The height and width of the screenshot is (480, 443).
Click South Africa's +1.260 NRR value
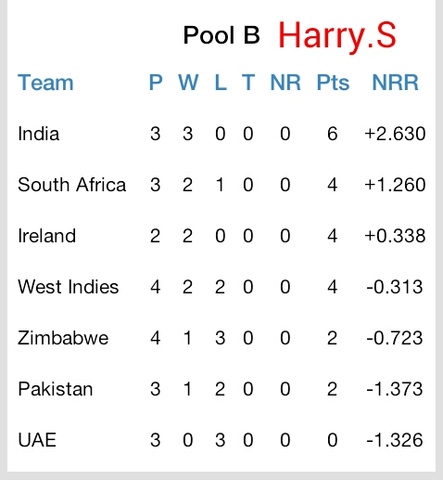tap(395, 185)
